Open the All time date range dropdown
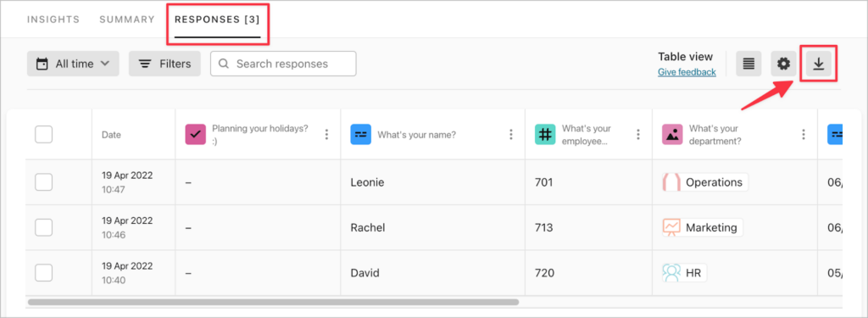Viewport: 868px width, 318px height. pyautogui.click(x=73, y=64)
